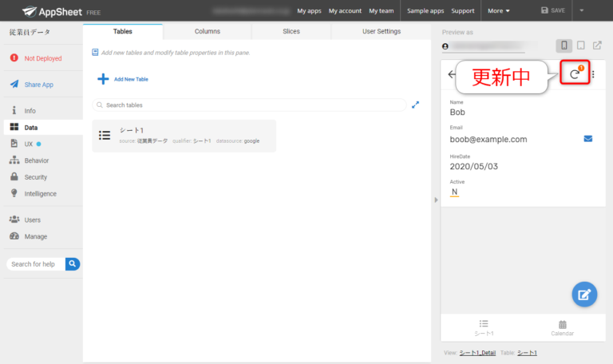613x364 pixels.
Task: Switch to the Columns tab
Action: (208, 31)
